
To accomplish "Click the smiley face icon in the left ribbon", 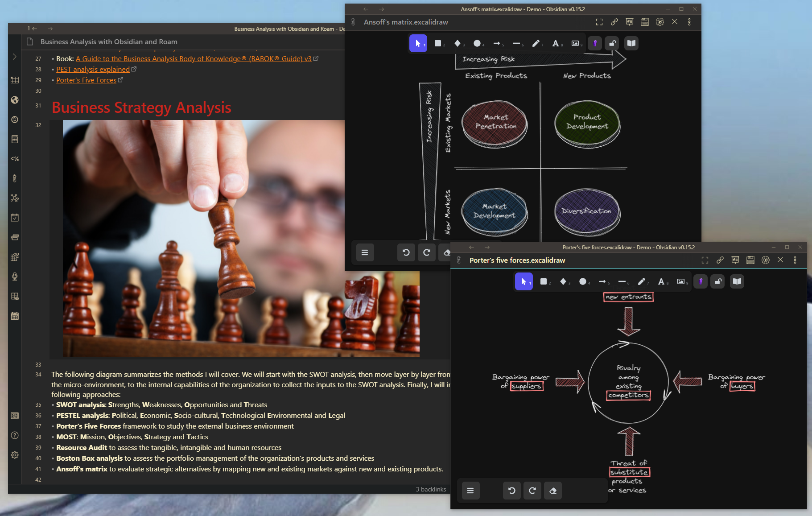I will [15, 120].
